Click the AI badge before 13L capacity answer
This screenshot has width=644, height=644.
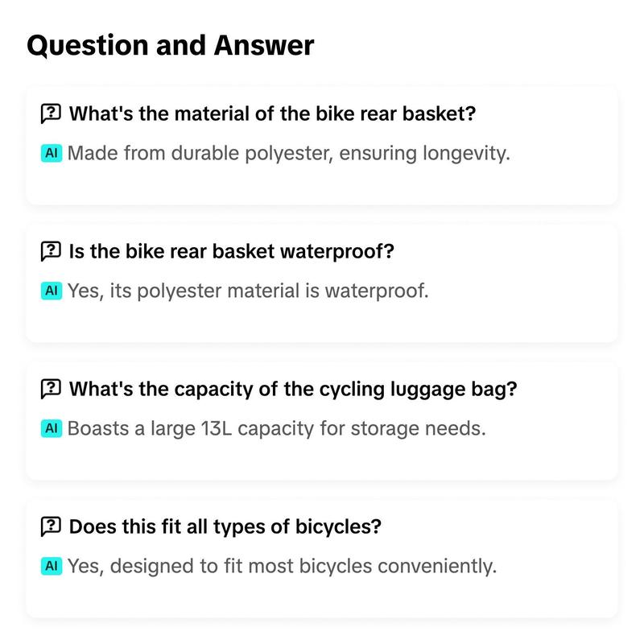click(x=52, y=428)
